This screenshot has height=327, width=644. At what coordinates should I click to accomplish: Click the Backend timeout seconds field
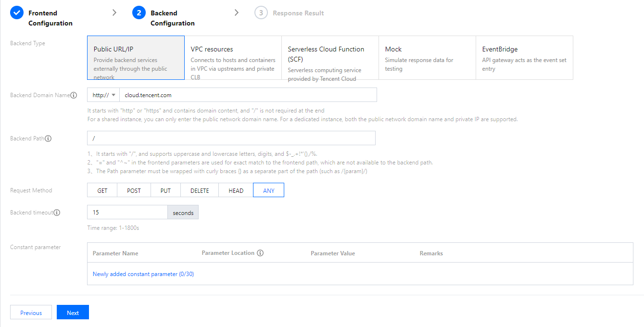127,213
